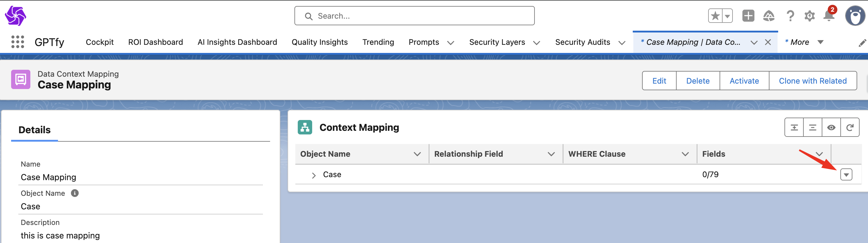Open the Quality Insights tab
The height and width of the screenshot is (243, 868).
tap(319, 42)
